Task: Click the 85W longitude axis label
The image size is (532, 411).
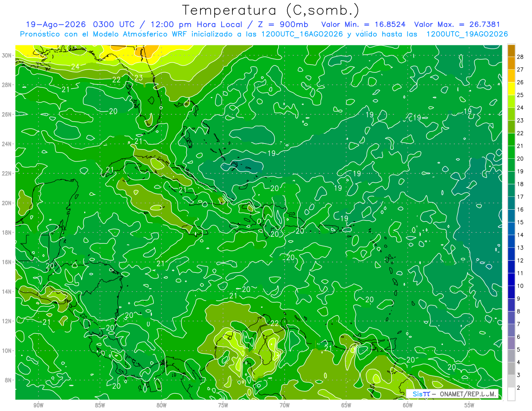Action: [x=100, y=405]
